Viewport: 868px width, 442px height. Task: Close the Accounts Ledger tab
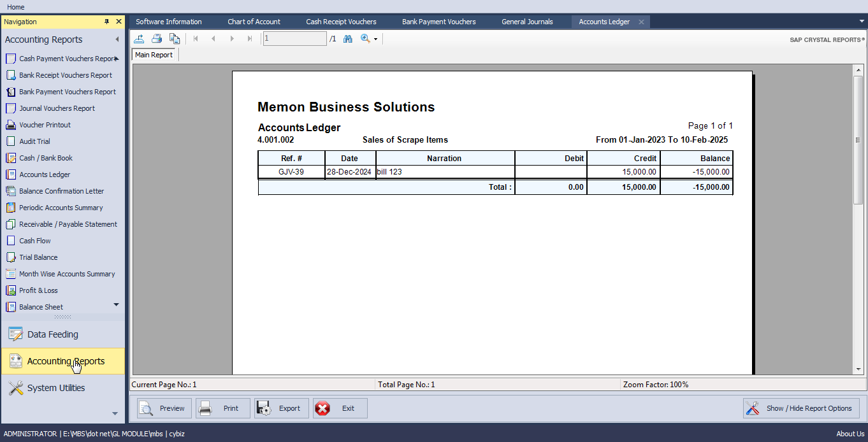coord(642,22)
